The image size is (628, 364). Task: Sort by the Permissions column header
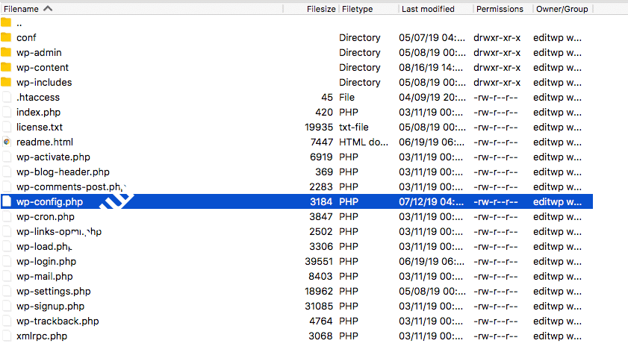tap(500, 9)
